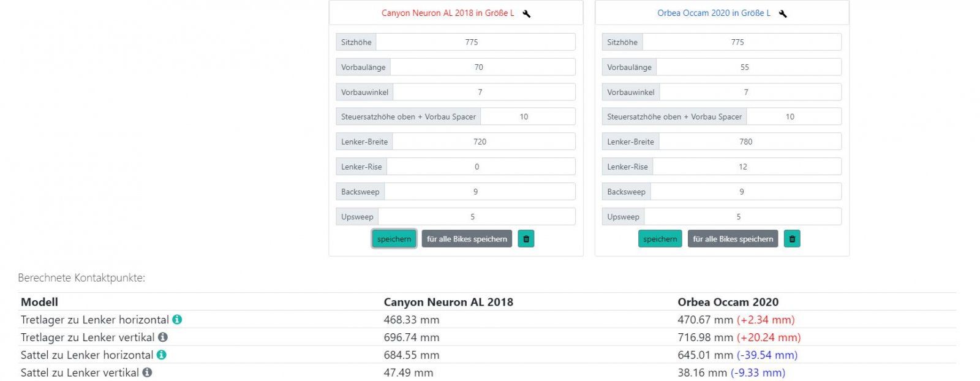Click 'für alle Bikes speichern' for Orbea

click(733, 239)
